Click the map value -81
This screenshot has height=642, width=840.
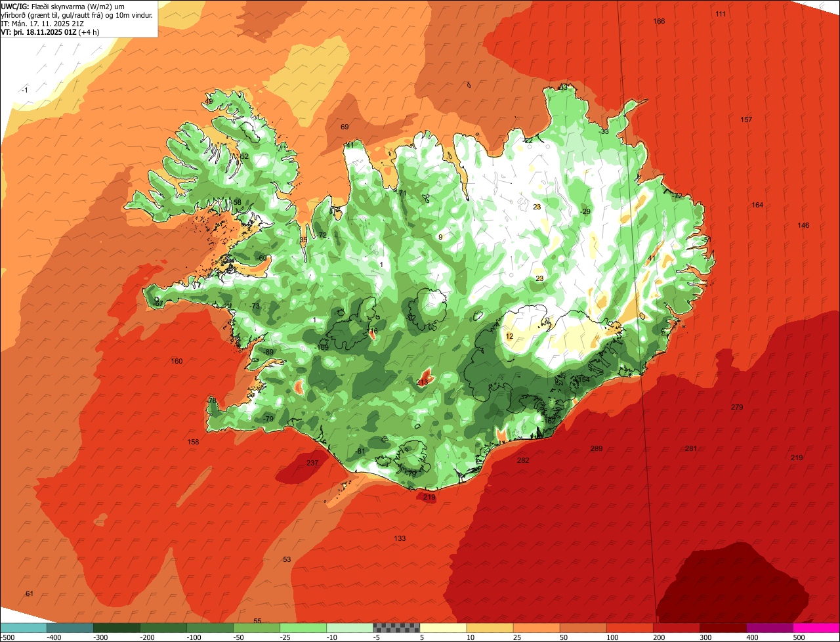point(360,451)
